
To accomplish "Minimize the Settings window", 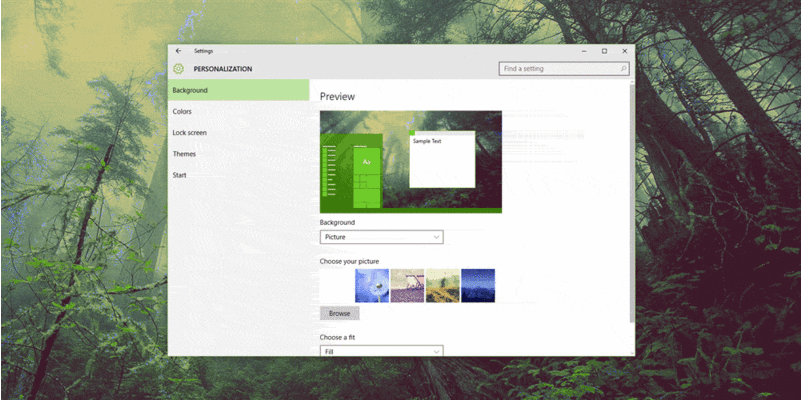I will 584,51.
